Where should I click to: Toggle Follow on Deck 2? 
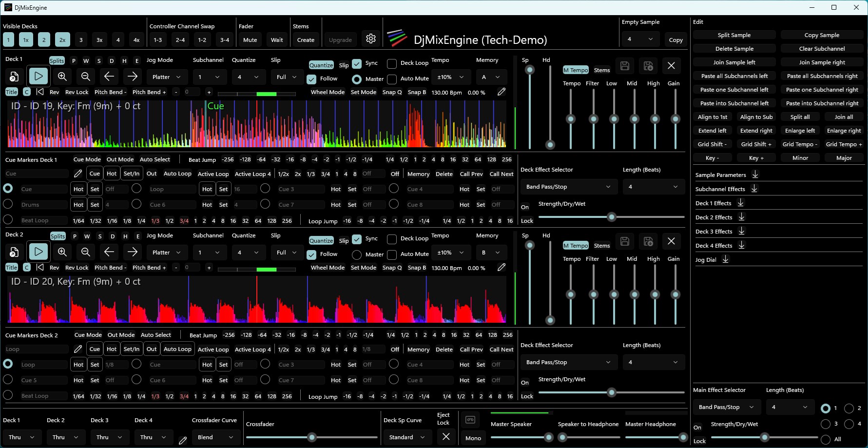coord(312,254)
